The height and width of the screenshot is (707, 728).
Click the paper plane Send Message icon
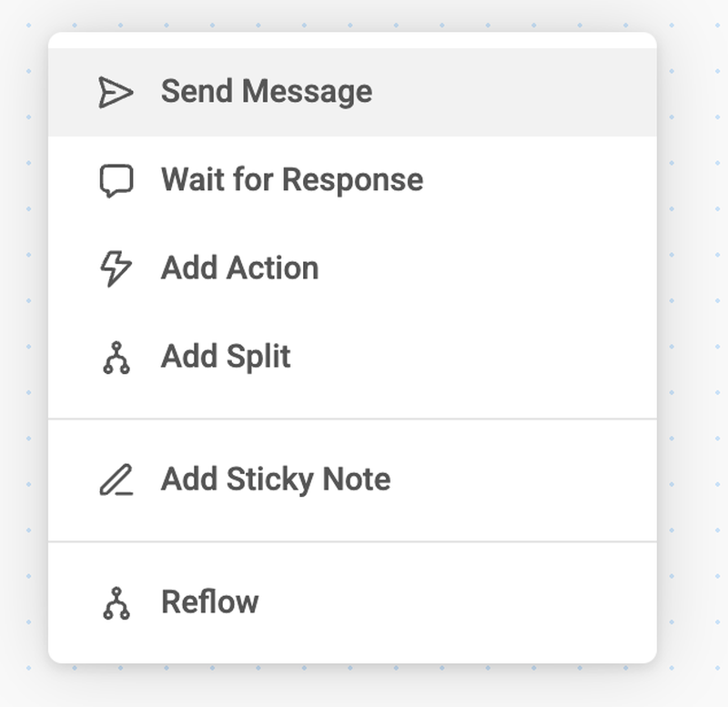click(116, 92)
